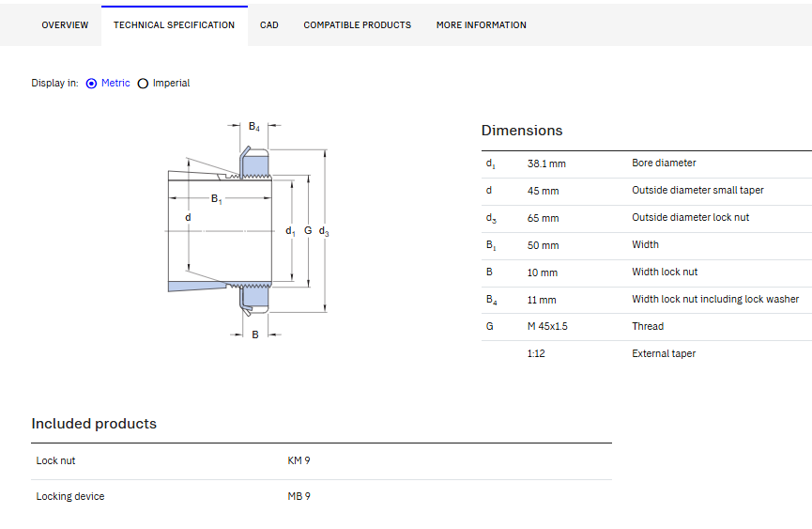This screenshot has height=529, width=812.
Task: Click 'Width lock nut including lock washer'
Action: 715,299
